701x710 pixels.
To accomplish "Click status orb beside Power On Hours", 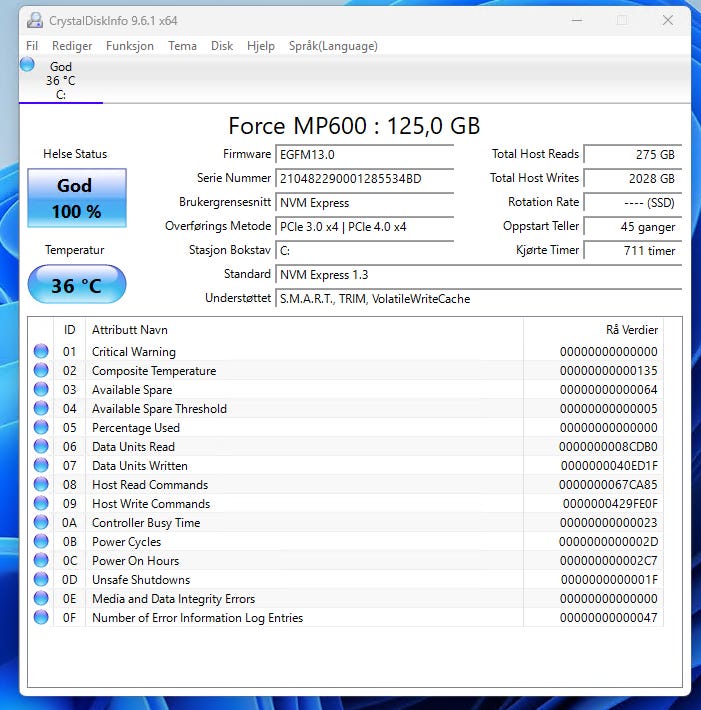I will (x=41, y=561).
